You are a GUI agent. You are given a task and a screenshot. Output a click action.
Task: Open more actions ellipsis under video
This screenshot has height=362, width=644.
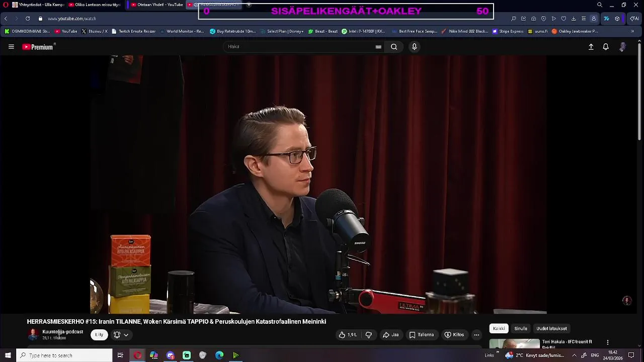(x=476, y=335)
